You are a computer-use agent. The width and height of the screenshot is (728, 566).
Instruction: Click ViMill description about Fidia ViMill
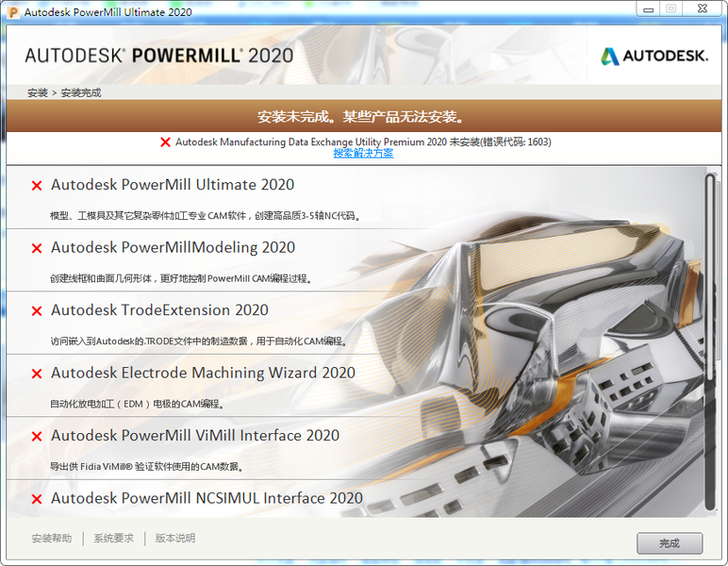point(147,467)
